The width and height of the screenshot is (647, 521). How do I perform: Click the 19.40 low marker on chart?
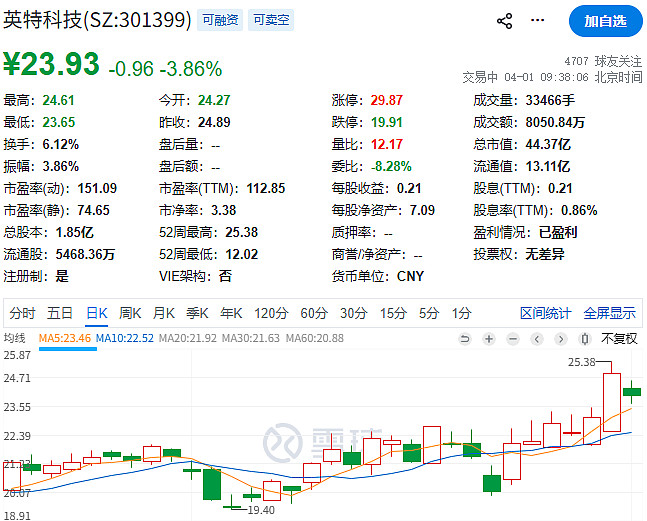[261, 510]
